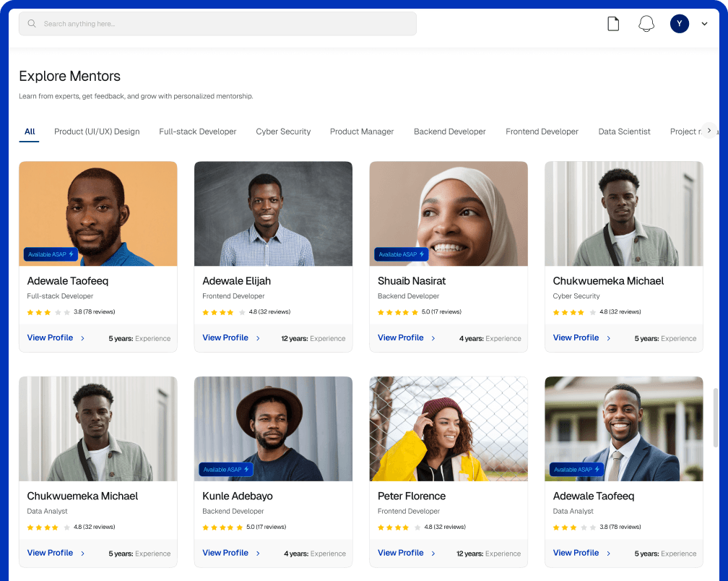Select the Cyber Security tab
The height and width of the screenshot is (581, 728).
pyautogui.click(x=283, y=132)
